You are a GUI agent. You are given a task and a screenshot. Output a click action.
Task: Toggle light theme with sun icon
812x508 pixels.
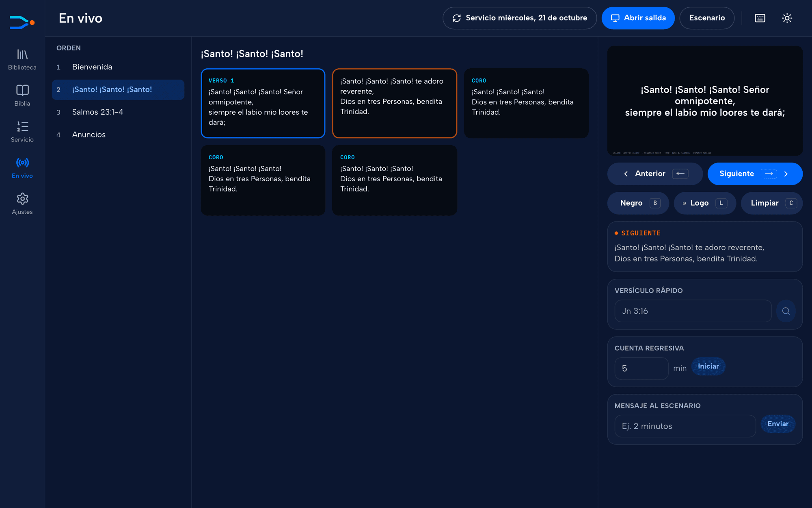787,18
